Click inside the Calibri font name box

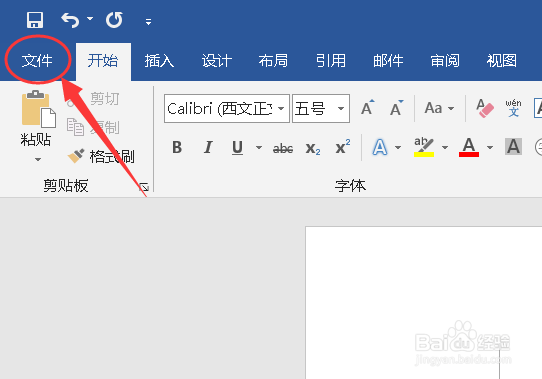pos(220,109)
